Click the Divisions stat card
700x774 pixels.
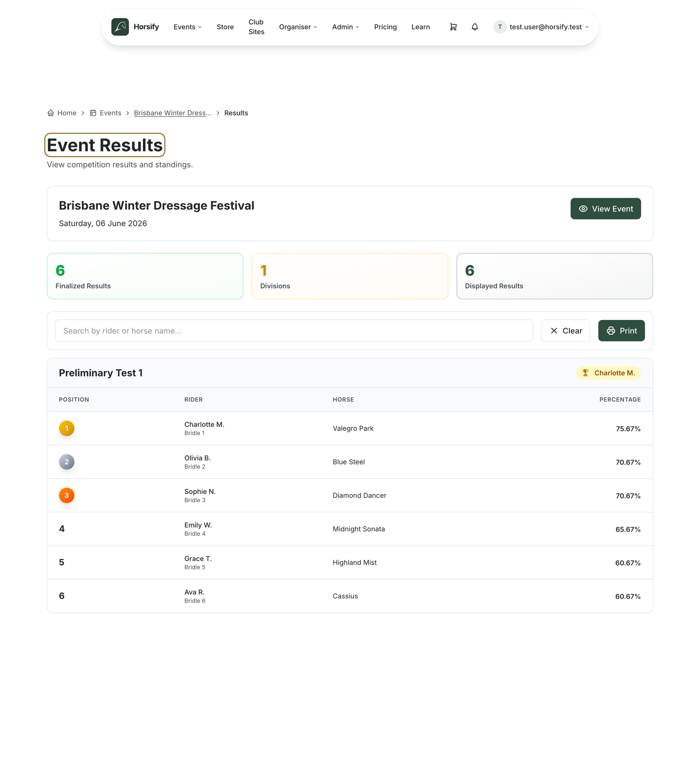(350, 276)
